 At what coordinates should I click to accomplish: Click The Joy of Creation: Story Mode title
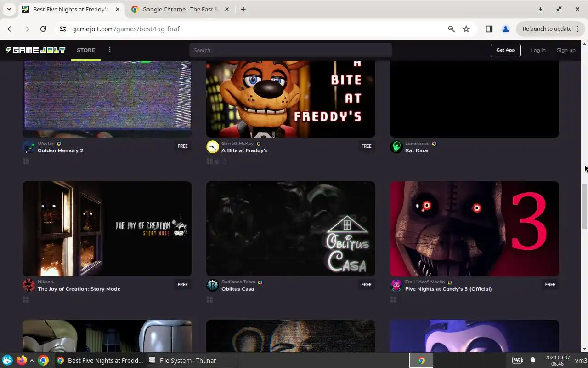click(79, 289)
